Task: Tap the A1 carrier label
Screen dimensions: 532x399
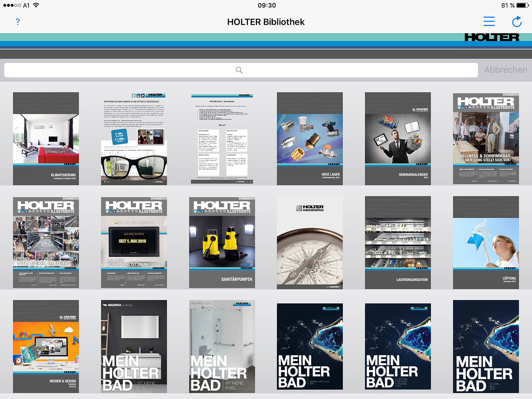Action: tap(26, 5)
